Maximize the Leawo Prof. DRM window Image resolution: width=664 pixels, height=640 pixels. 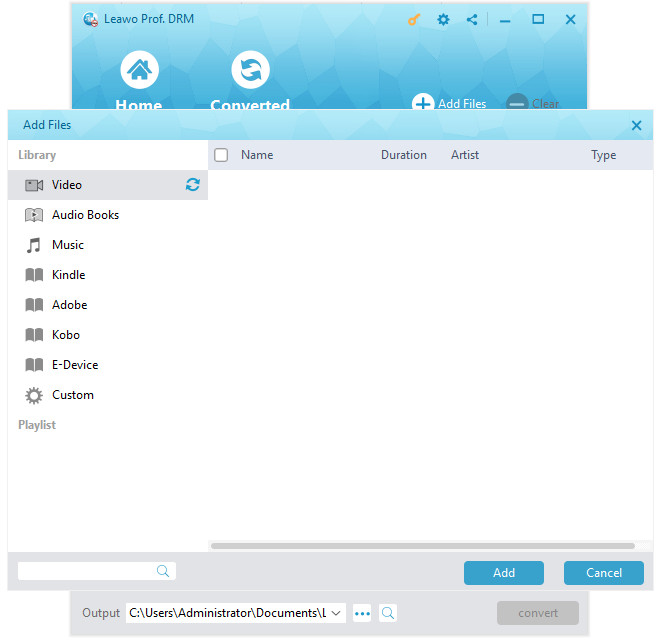[x=538, y=19]
